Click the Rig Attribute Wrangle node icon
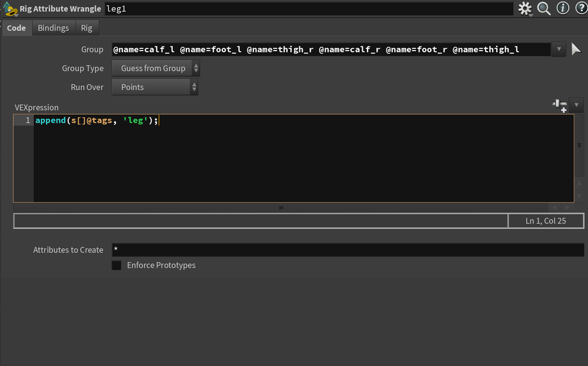This screenshot has height=366, width=588. click(9, 9)
